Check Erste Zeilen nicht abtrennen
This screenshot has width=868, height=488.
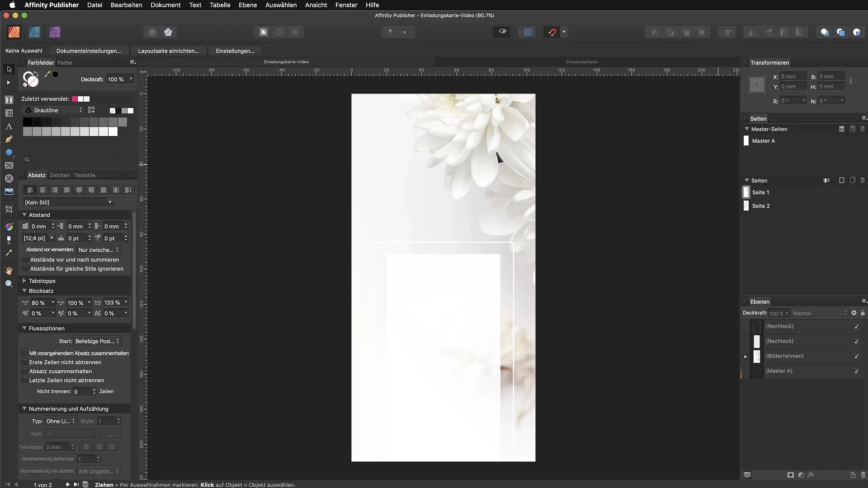(24, 362)
